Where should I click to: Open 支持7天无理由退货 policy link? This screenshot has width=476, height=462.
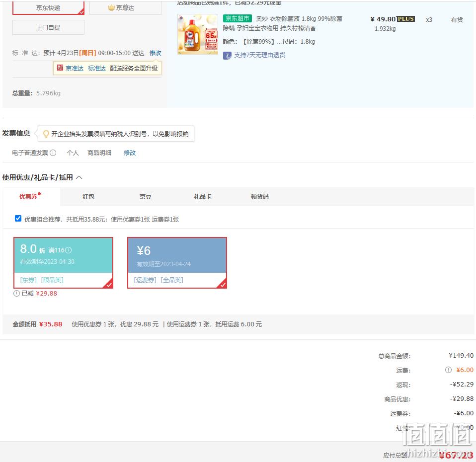(259, 55)
